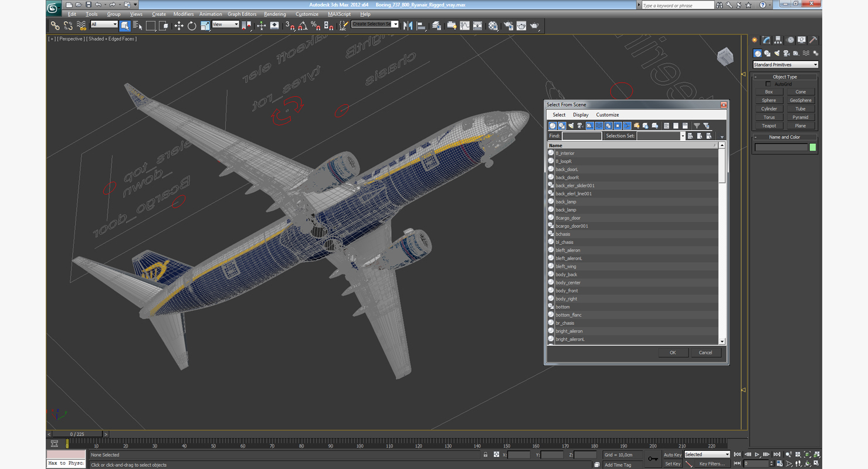868x469 pixels.
Task: Open the MAXScript menu
Action: click(x=339, y=14)
